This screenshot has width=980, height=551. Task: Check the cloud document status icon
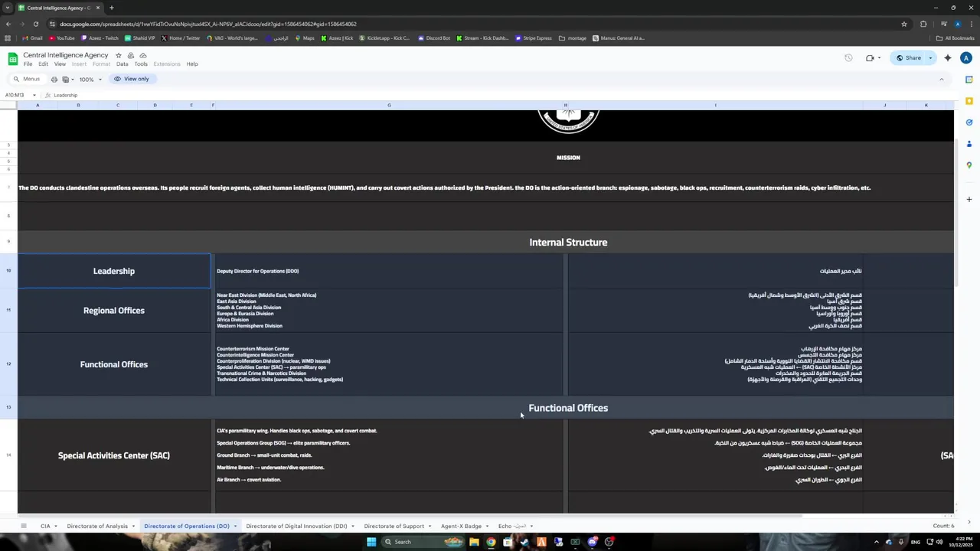143,55
